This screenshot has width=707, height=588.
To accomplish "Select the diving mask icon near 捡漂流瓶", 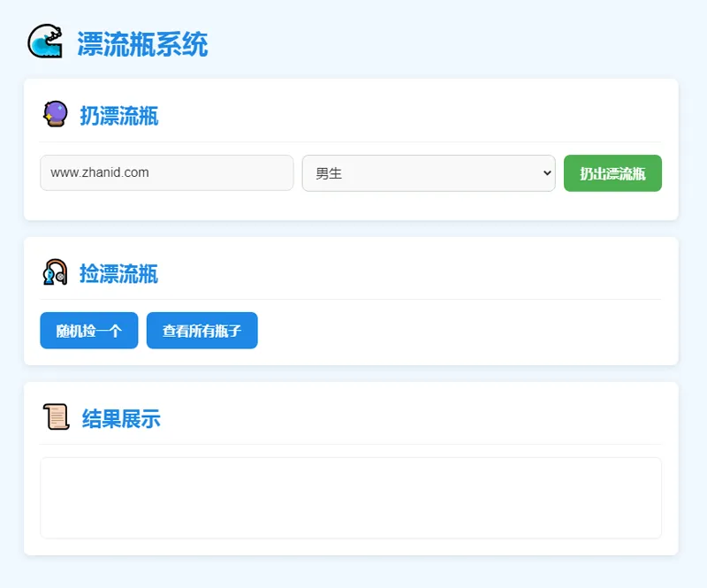I will click(x=54, y=274).
